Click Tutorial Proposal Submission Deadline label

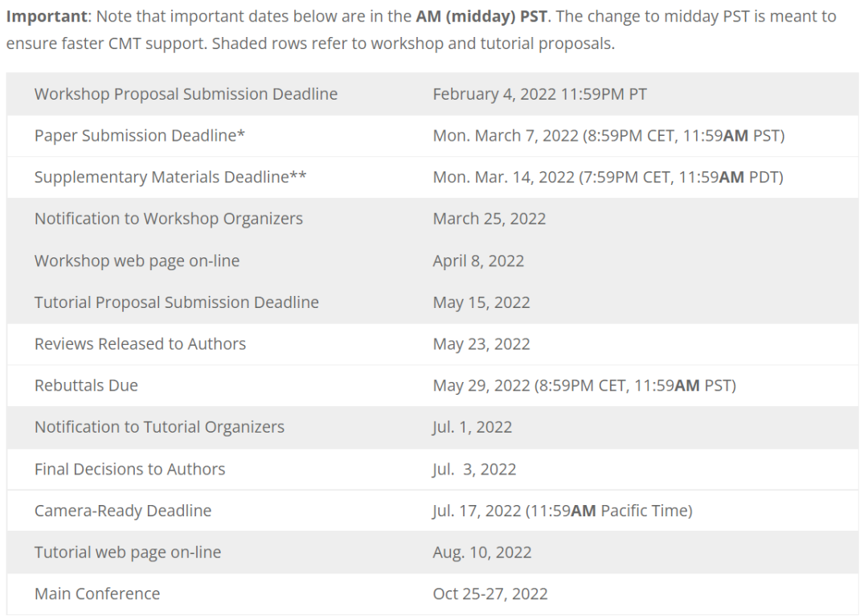point(176,302)
